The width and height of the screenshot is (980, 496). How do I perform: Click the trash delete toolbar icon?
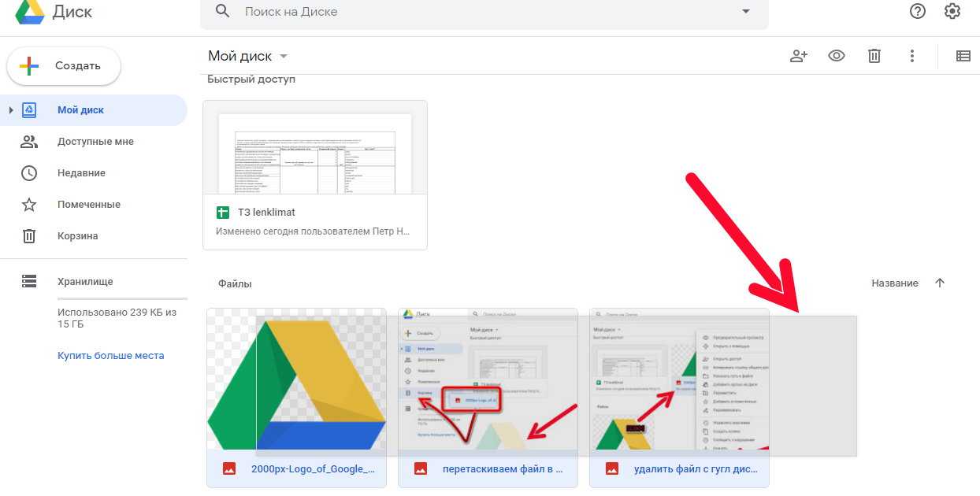tap(874, 56)
